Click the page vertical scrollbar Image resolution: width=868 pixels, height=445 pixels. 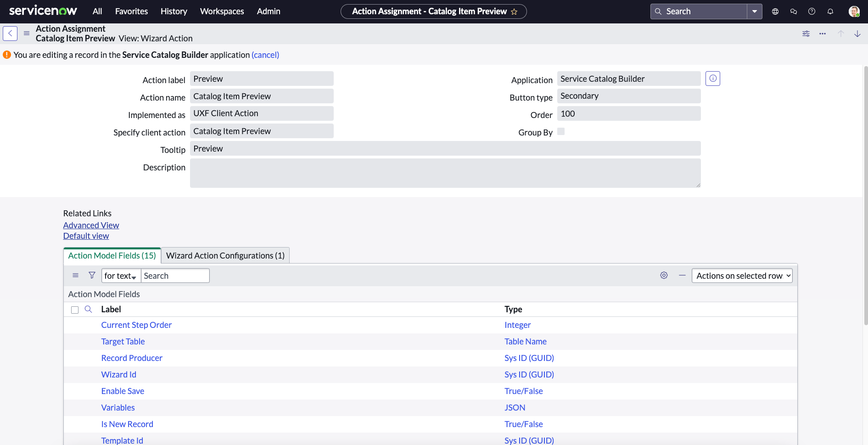(866, 195)
